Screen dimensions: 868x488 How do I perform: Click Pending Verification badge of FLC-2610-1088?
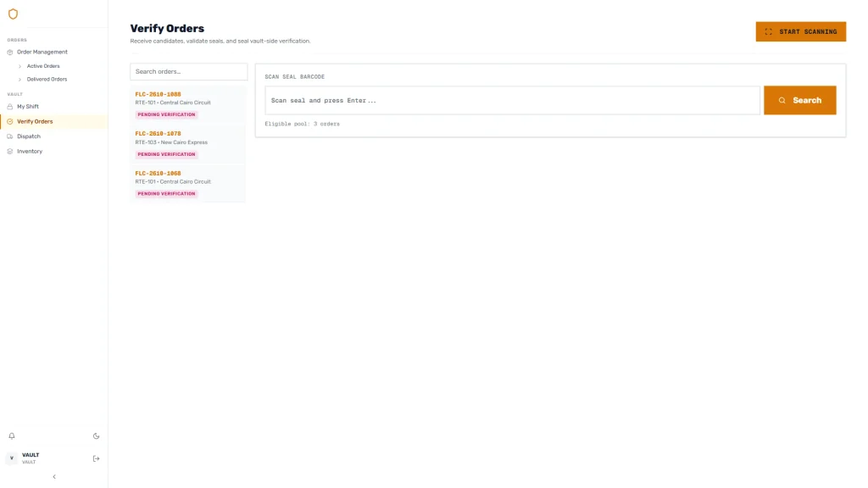pos(167,114)
